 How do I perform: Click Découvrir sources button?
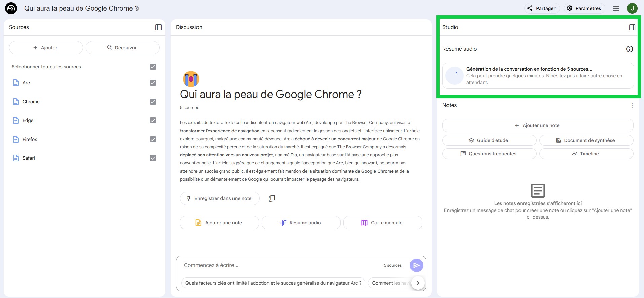122,48
